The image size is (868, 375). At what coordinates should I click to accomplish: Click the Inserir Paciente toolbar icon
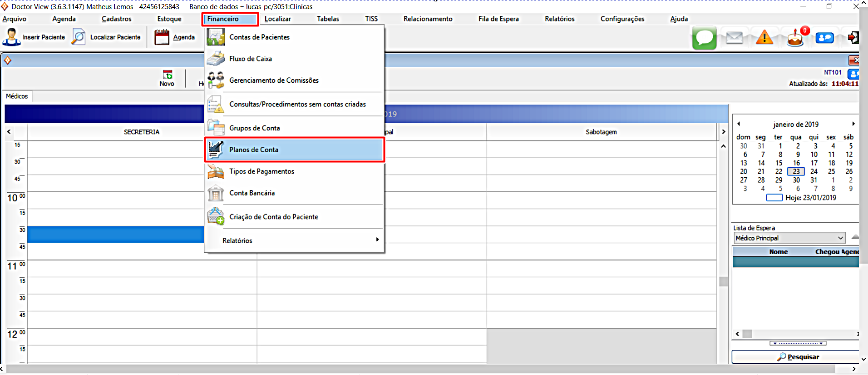[11, 37]
